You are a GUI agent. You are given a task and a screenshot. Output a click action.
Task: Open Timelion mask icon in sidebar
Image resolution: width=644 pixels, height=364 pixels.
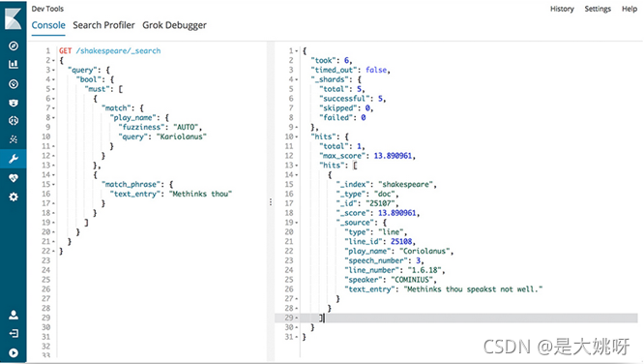[14, 103]
